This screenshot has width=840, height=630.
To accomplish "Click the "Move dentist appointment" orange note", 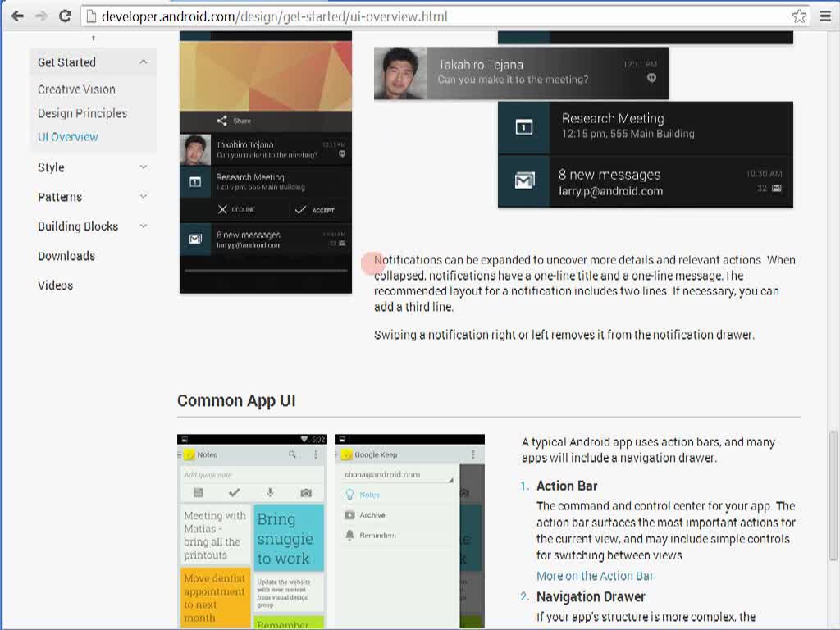I will [x=216, y=597].
